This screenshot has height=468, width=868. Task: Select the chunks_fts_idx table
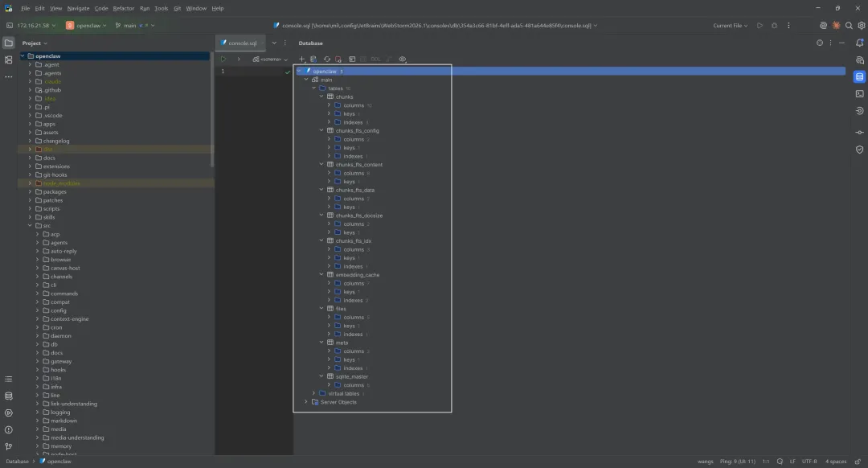pyautogui.click(x=353, y=241)
